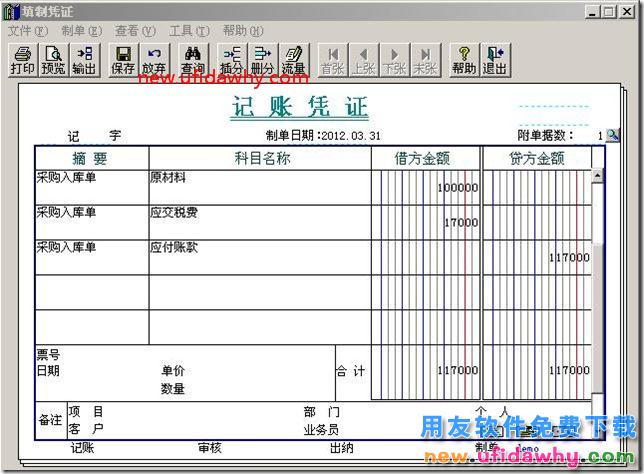
Task: Click debit amount 100000 cell
Action: (x=426, y=187)
